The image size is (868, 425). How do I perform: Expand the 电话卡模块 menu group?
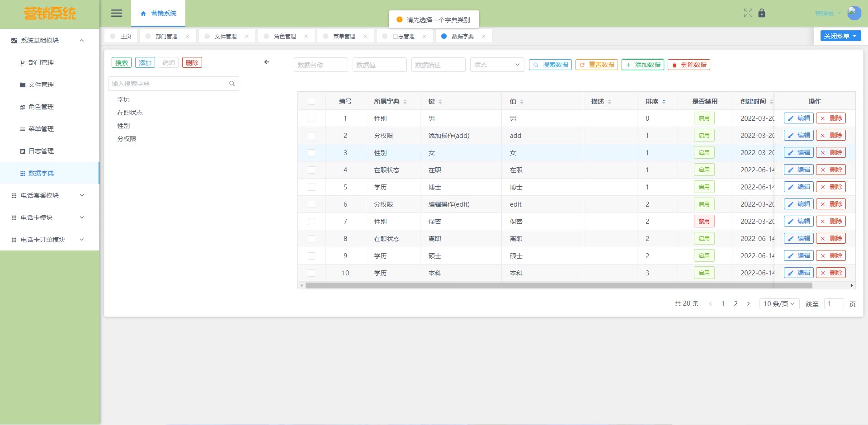[x=50, y=217]
